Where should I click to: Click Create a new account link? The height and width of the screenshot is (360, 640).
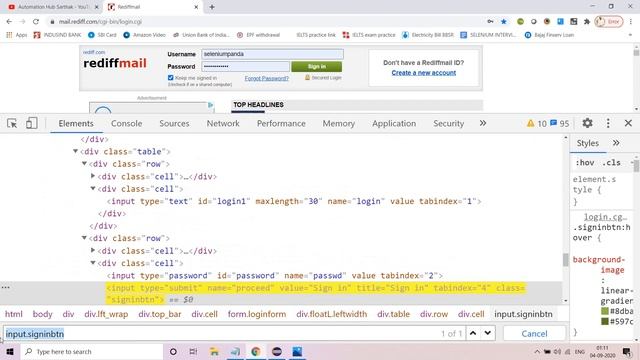click(x=424, y=73)
